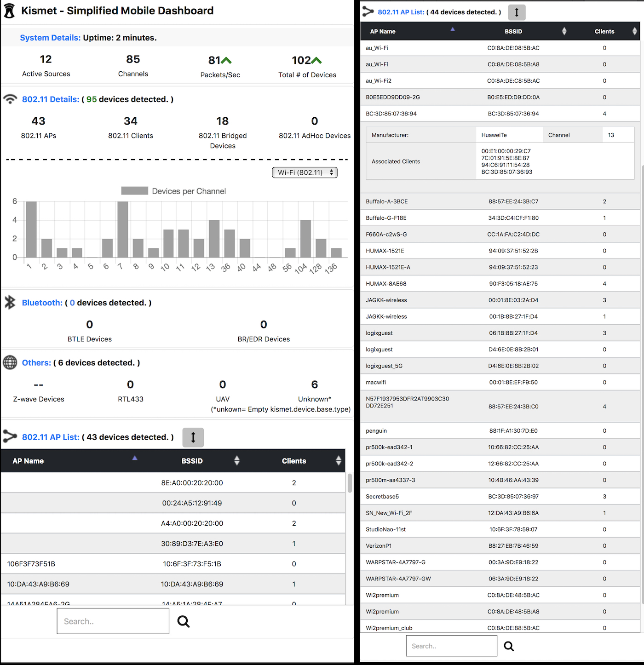Click the 6 Unknown devices count
The height and width of the screenshot is (665, 644).
(x=315, y=384)
